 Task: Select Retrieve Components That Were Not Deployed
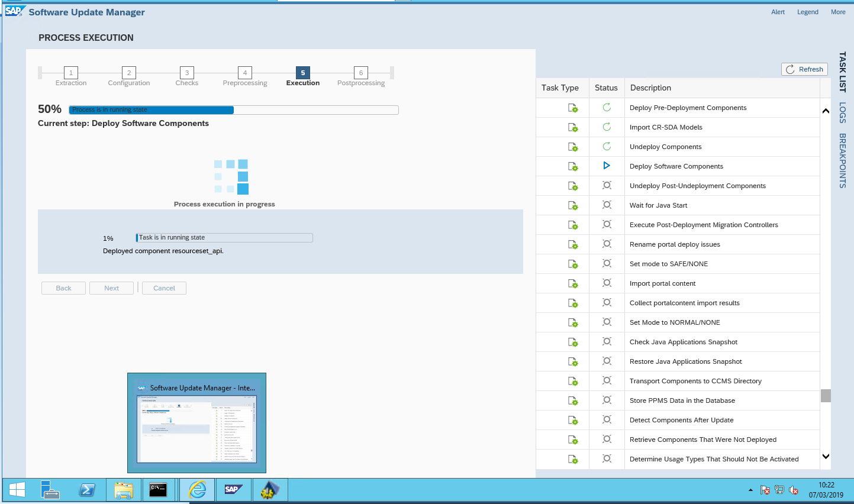[x=678, y=440]
